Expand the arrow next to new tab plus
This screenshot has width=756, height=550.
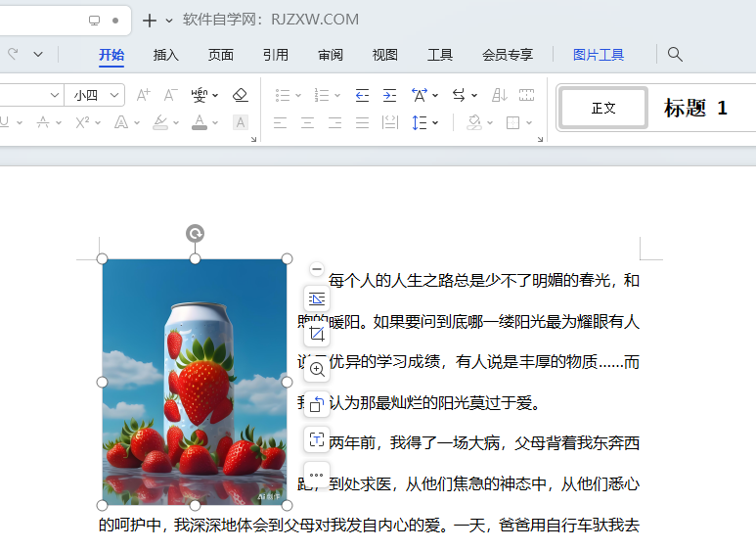pos(169,21)
